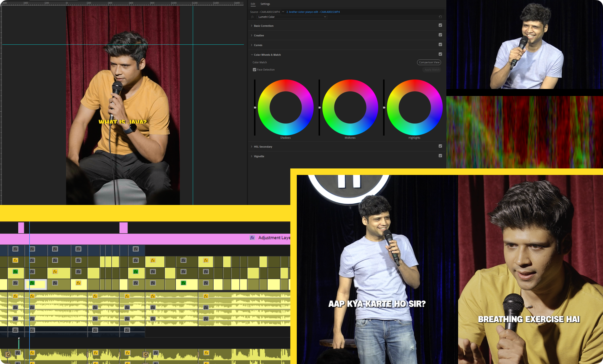Click the rightmost fx badge in the dark-blue video track
The width and height of the screenshot is (603, 364).
(x=136, y=249)
